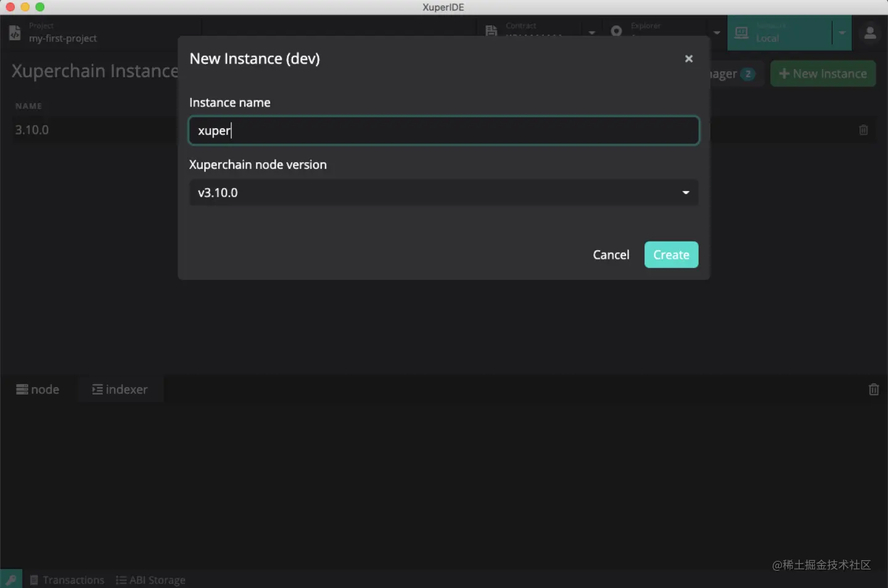Delete the 3.10.0 instance via trash icon
The image size is (888, 588).
[x=863, y=130]
